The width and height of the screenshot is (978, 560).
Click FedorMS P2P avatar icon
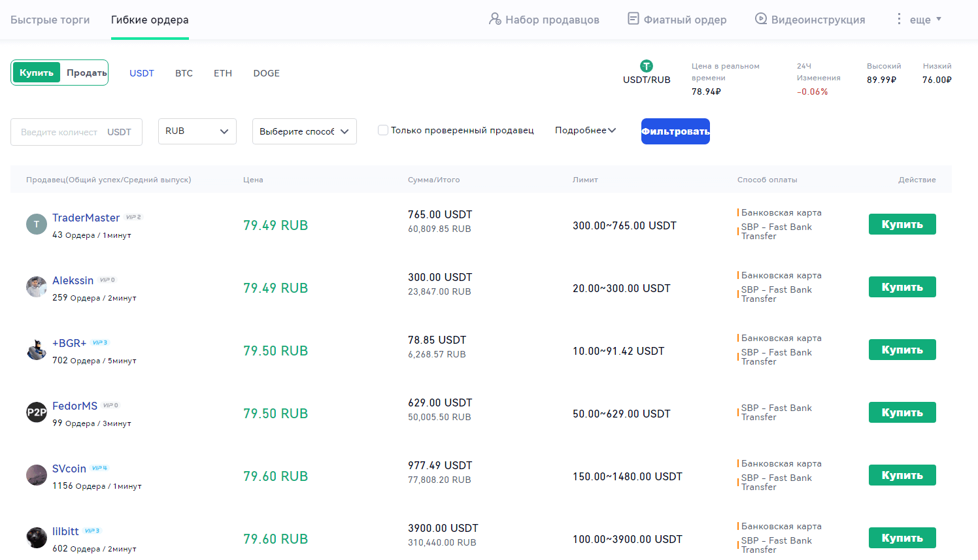pos(37,412)
